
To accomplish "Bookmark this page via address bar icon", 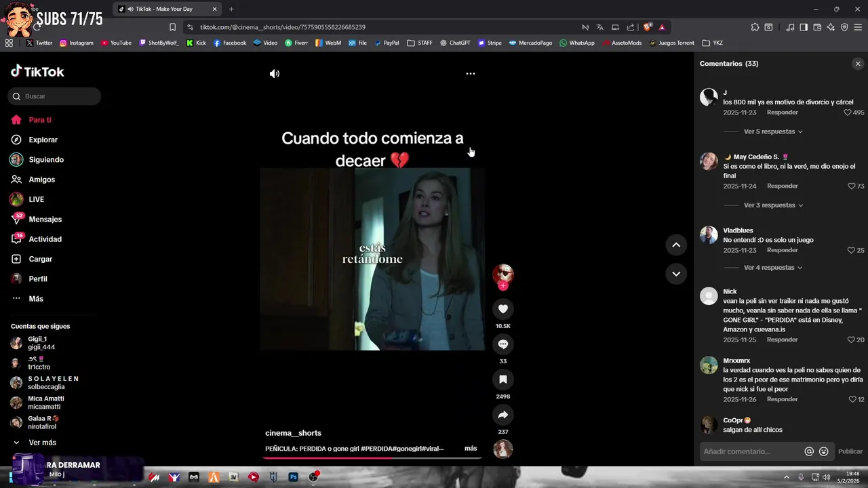I will pyautogui.click(x=172, y=27).
